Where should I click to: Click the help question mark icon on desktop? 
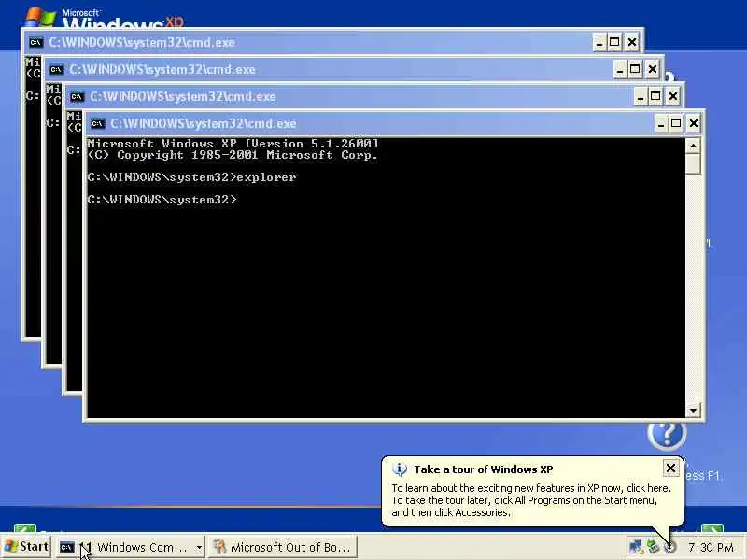click(667, 434)
